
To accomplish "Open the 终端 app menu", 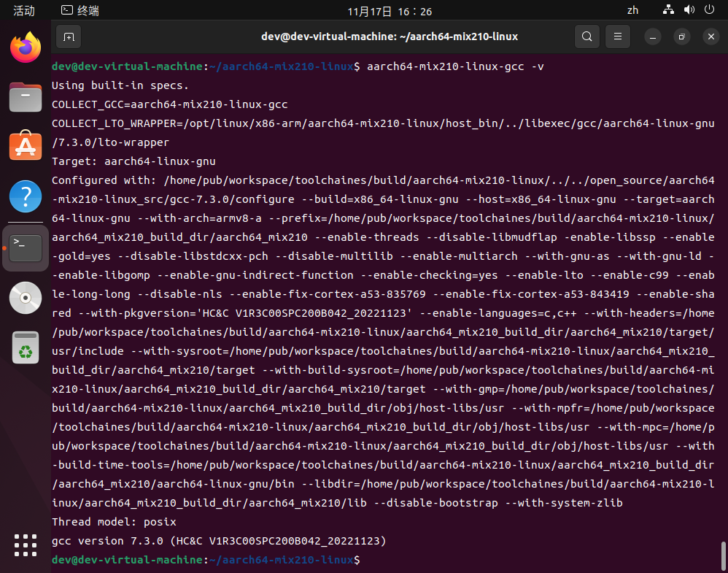I will [80, 10].
